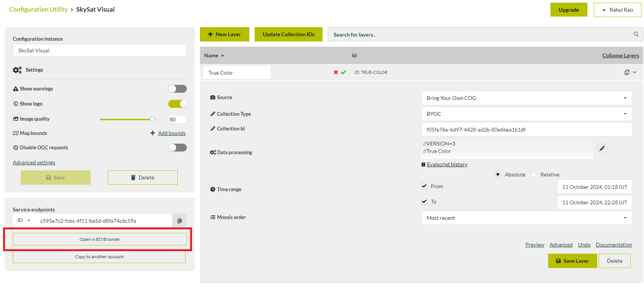The width and height of the screenshot is (644, 291).
Task: Click Open in EO Browser
Action: [x=100, y=239]
